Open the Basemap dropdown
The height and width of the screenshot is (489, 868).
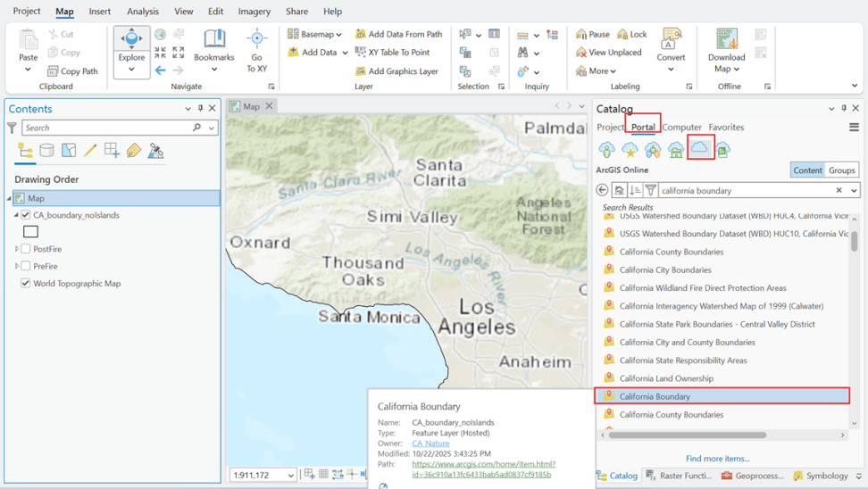point(314,34)
